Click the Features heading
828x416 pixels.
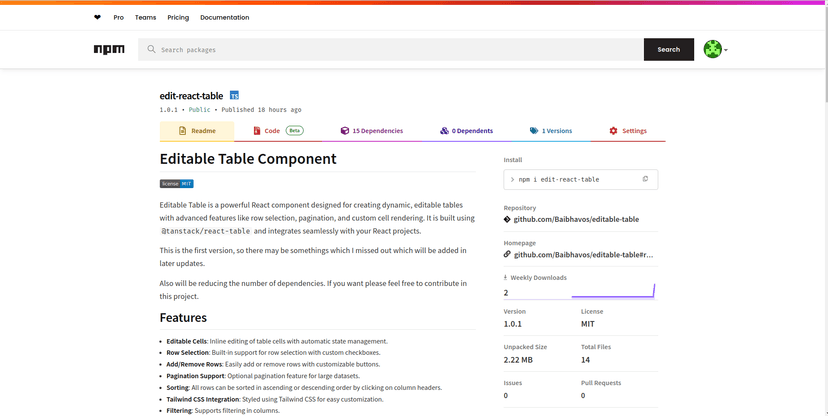pos(183,318)
